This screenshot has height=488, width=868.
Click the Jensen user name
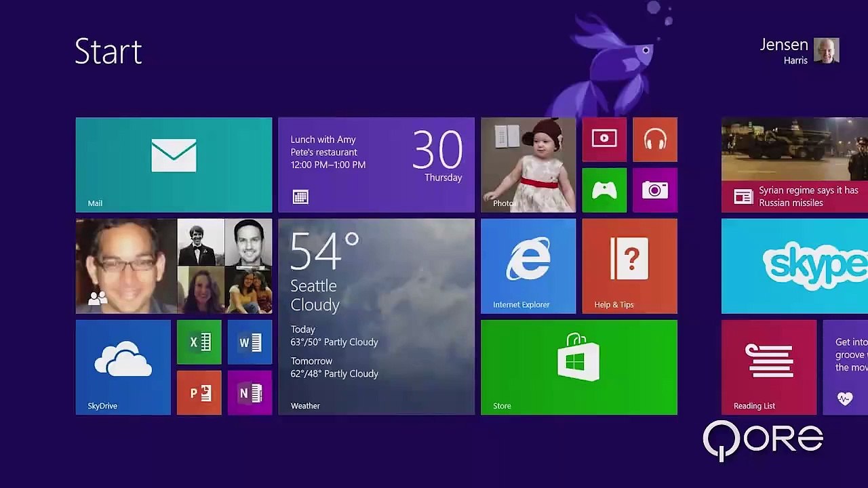coord(784,45)
